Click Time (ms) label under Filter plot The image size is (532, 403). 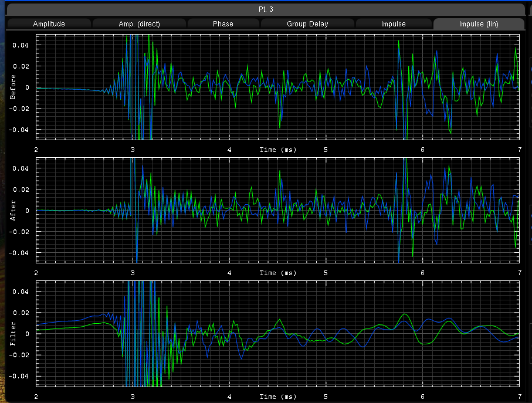click(x=278, y=397)
